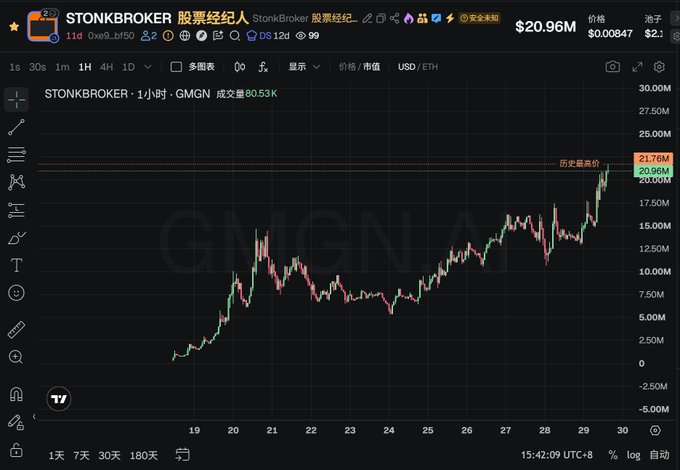
Task: Set the range to 180天
Action: [x=144, y=456]
